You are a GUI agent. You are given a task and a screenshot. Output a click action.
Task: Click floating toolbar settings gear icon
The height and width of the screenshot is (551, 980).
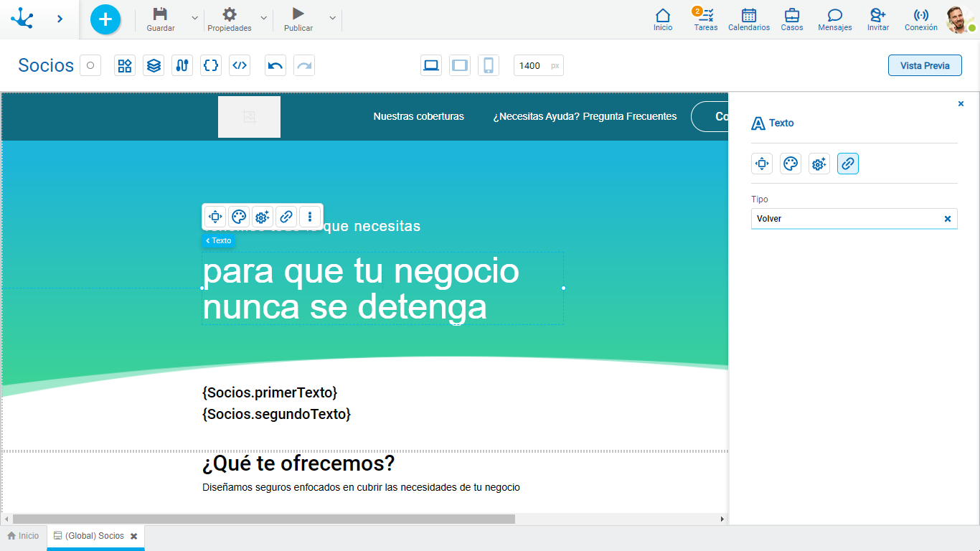pos(263,216)
